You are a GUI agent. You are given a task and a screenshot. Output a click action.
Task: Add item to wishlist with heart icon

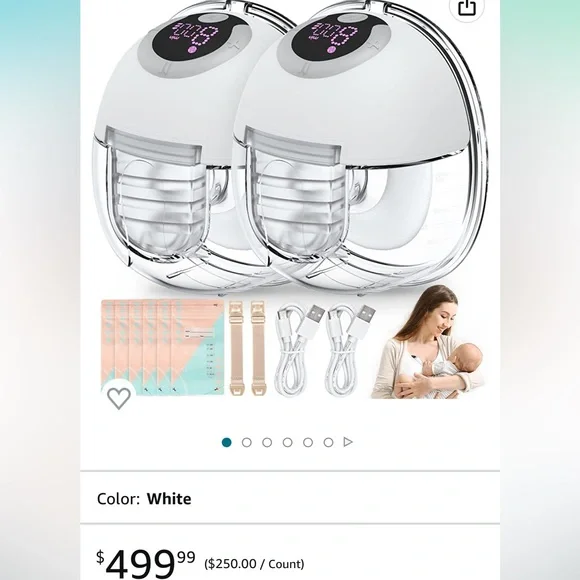119,397
